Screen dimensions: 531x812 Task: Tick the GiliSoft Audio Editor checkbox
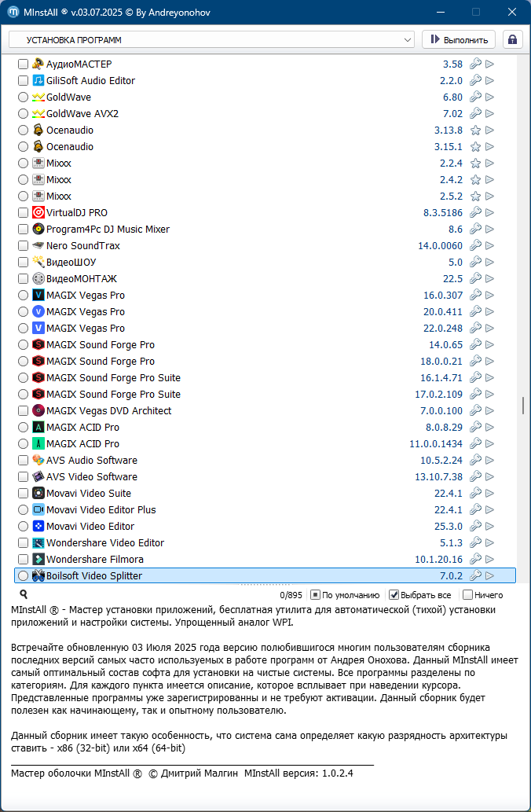click(23, 81)
